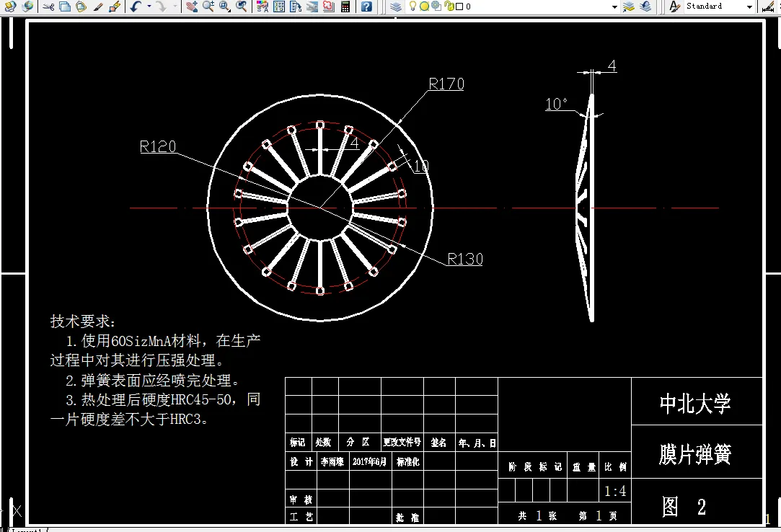Screen dimensions: 781x532
Task: Select the 10° angle dimension
Action: [556, 104]
